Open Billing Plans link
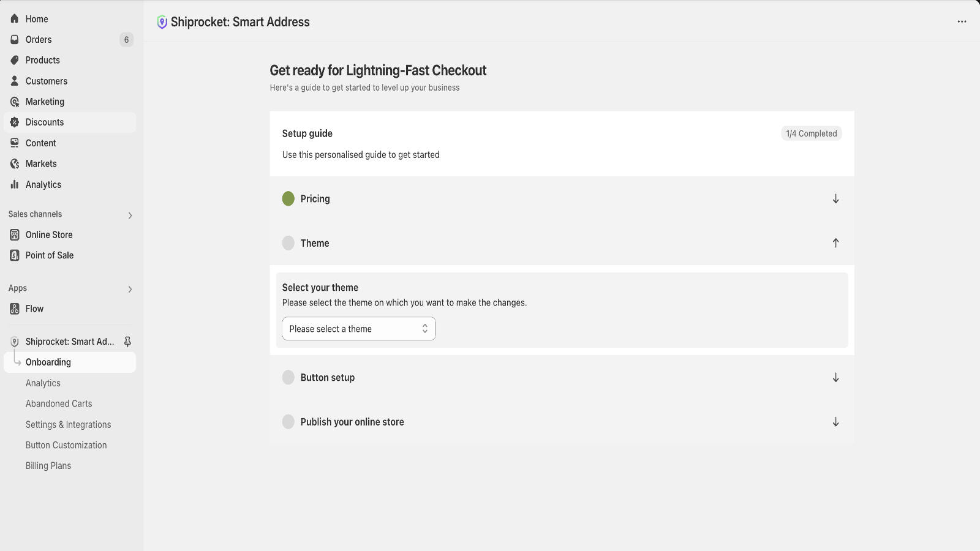The width and height of the screenshot is (980, 551). coord(48,466)
